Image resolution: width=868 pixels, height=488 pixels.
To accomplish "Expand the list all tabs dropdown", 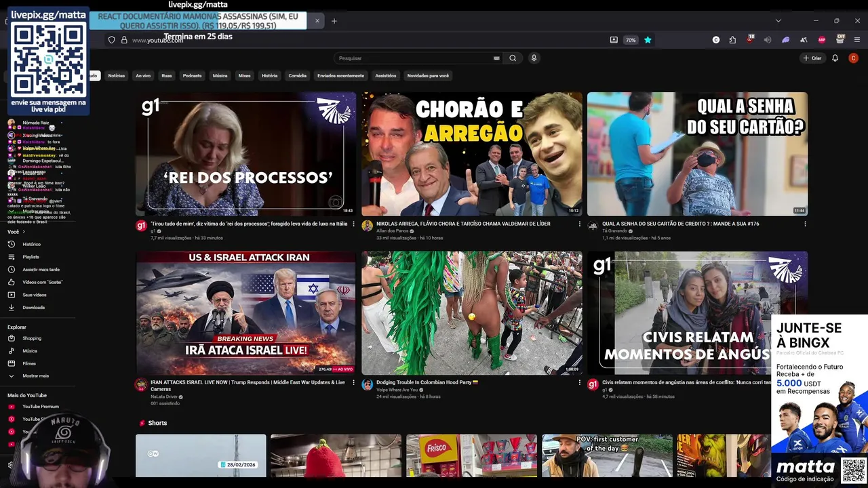I will tap(778, 21).
